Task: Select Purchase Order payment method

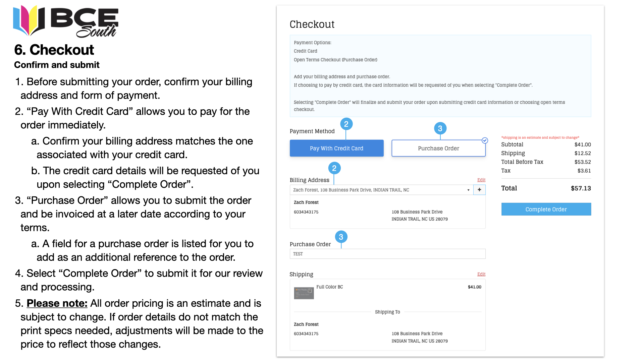Action: coord(438,148)
